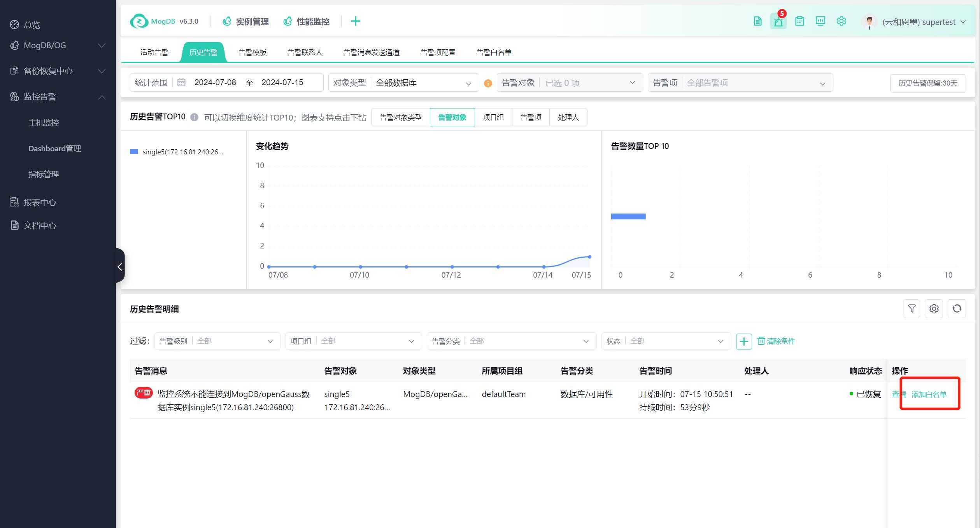Open the column settings gear icon
This screenshot has width=980, height=528.
934,309
